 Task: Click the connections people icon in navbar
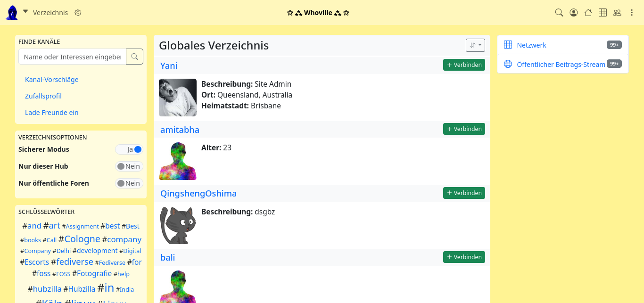click(x=617, y=13)
